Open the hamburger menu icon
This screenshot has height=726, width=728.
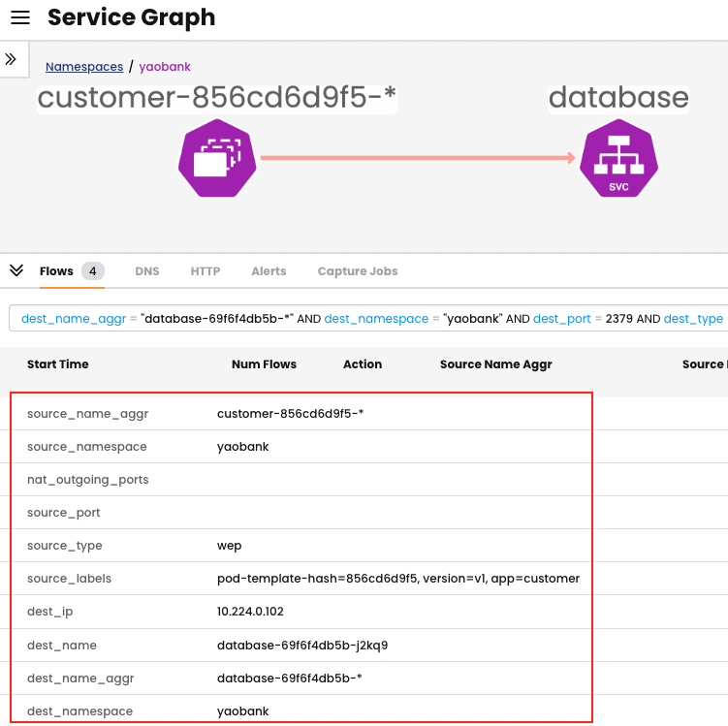click(x=20, y=17)
